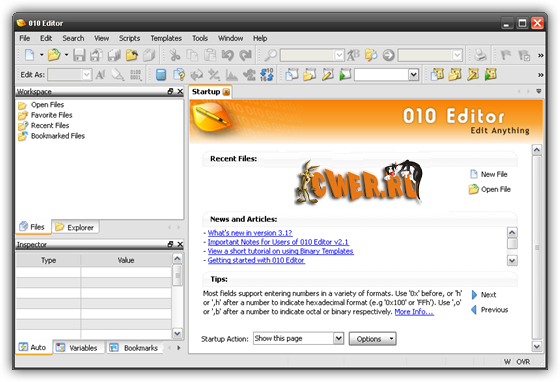Expand the Startup Action dropdown
The width and height of the screenshot is (560, 382).
(338, 338)
